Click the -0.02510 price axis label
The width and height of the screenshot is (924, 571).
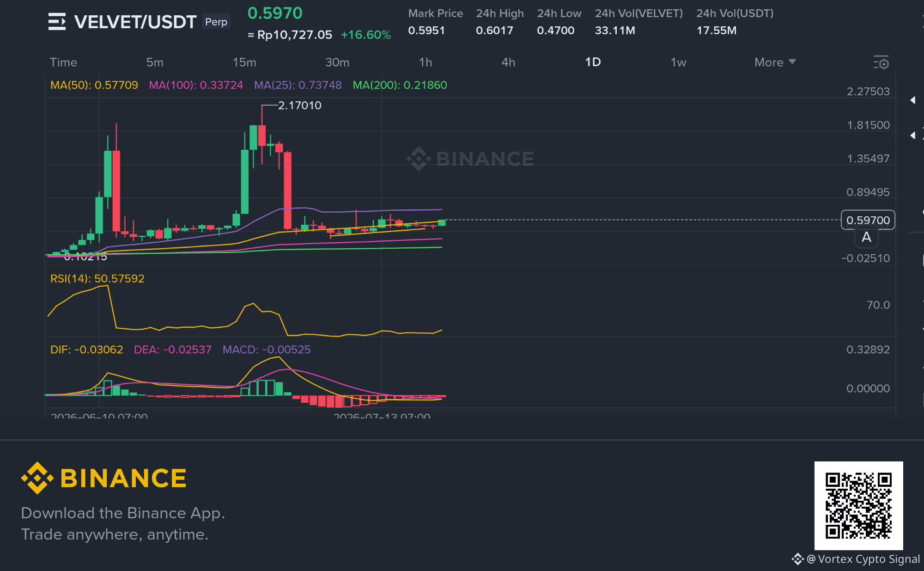tap(865, 258)
